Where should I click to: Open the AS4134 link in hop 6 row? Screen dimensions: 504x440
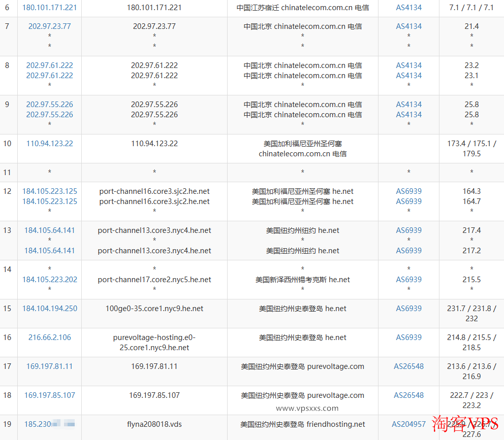click(408, 8)
